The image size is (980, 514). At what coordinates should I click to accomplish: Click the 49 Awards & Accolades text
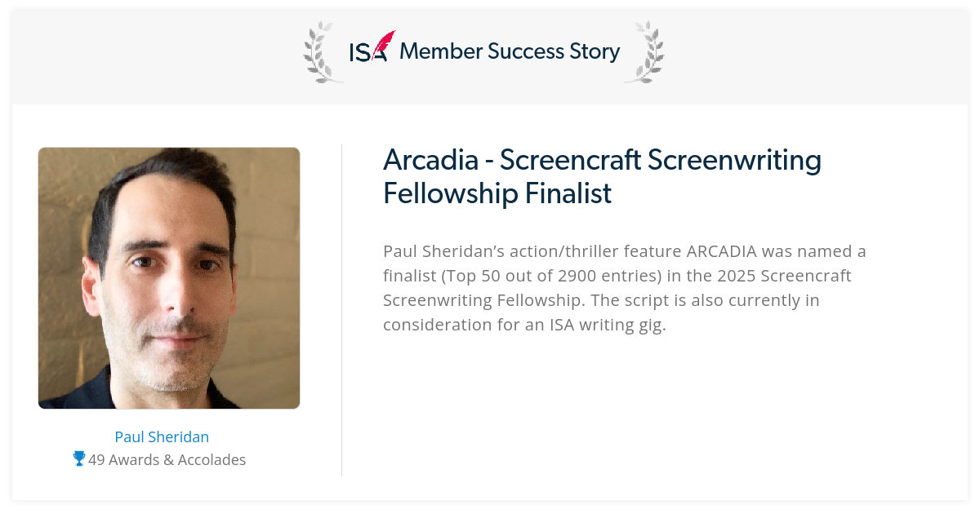[167, 459]
